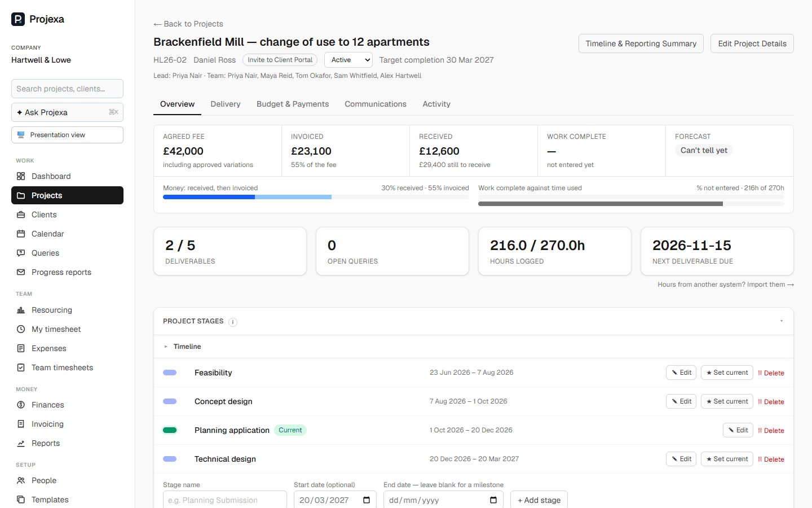Screen dimensions: 812x508
Task: Delete the Planning application stage
Action: coord(771,431)
